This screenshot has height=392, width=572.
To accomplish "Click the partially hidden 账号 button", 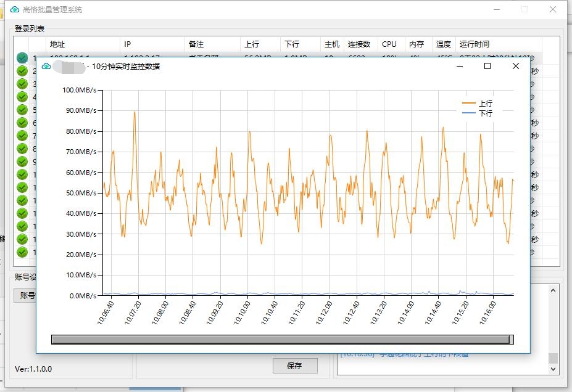I will click(x=25, y=296).
